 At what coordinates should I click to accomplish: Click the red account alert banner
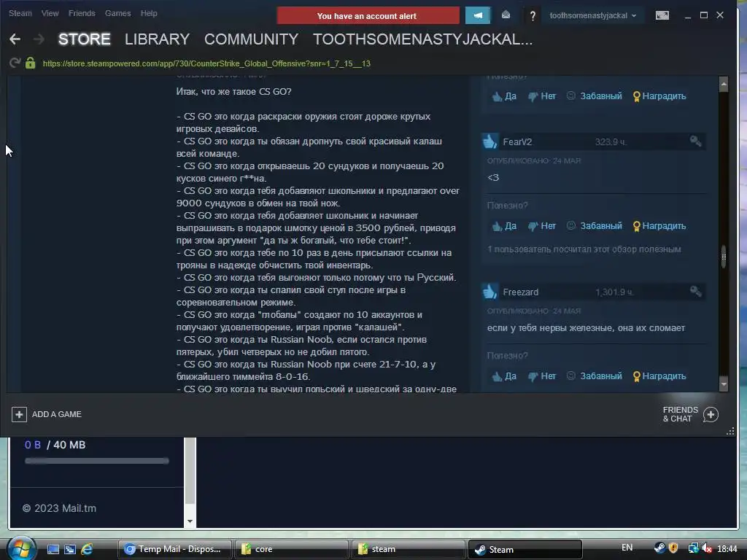pos(368,16)
